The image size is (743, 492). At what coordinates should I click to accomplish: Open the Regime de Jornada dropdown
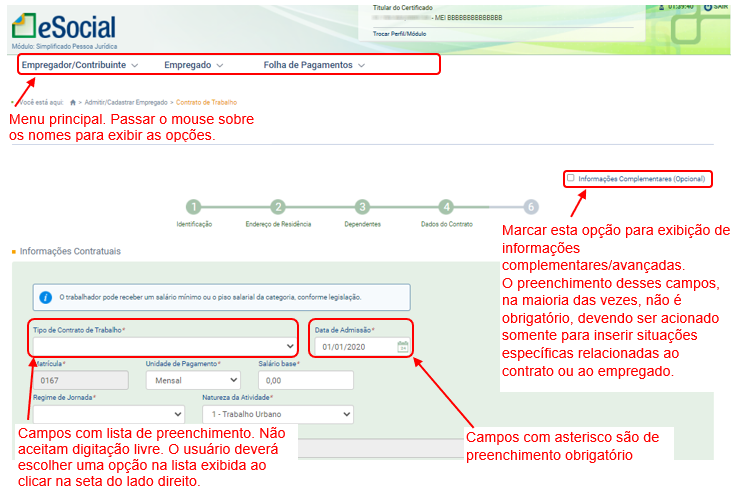[x=109, y=414]
